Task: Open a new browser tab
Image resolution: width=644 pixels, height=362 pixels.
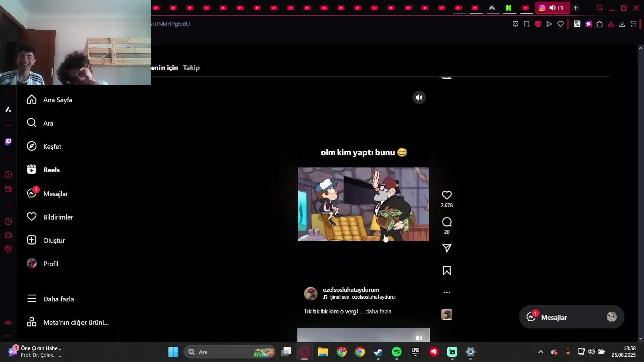Action: (x=575, y=8)
